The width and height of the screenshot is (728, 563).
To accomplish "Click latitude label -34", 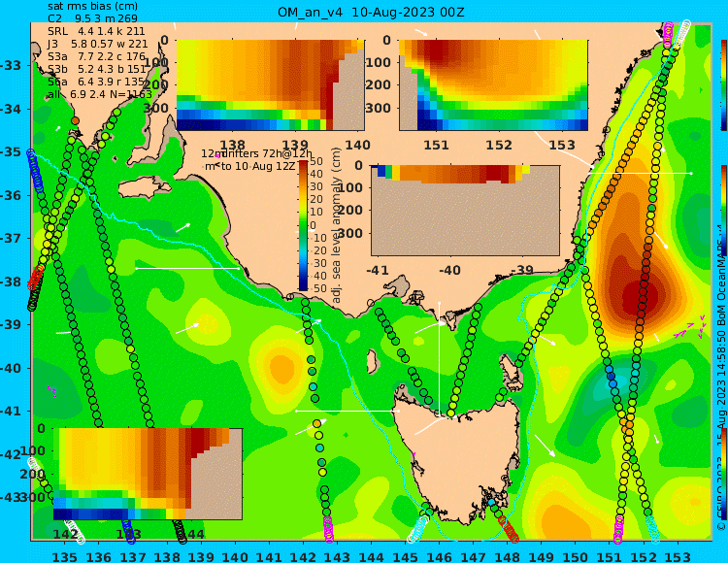I will (x=11, y=109).
